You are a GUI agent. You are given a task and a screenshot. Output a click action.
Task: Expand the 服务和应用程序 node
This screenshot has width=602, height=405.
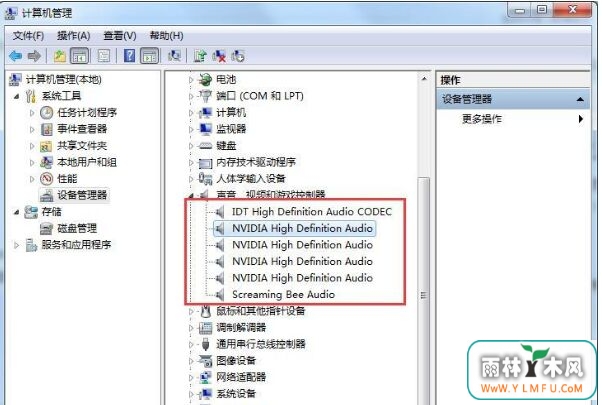coord(16,245)
